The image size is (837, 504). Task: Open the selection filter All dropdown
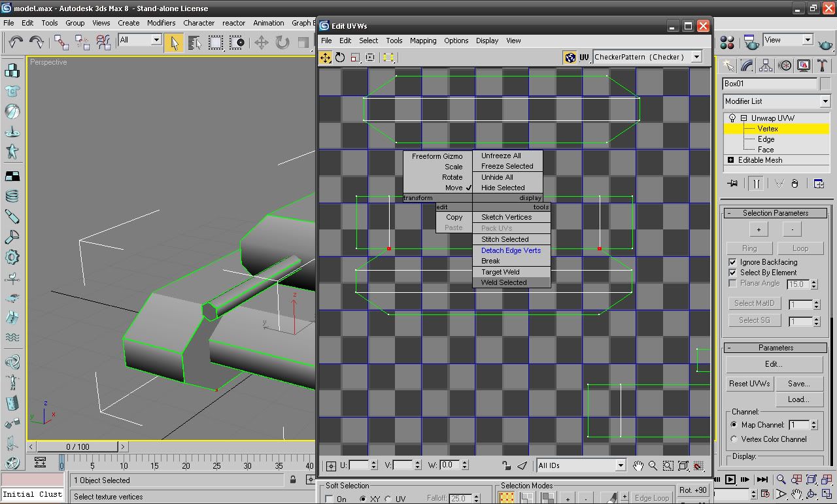point(156,40)
